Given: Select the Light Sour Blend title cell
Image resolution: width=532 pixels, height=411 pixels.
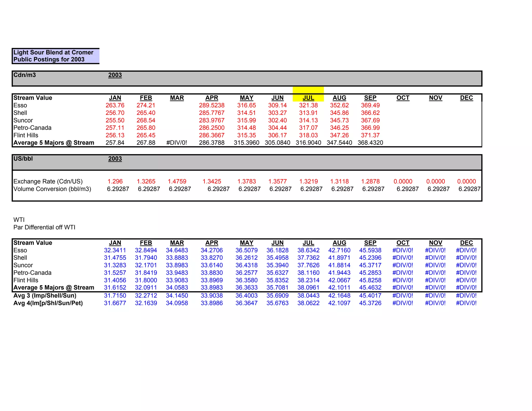Looking at the screenshot, I should pyautogui.click(x=53, y=56).
